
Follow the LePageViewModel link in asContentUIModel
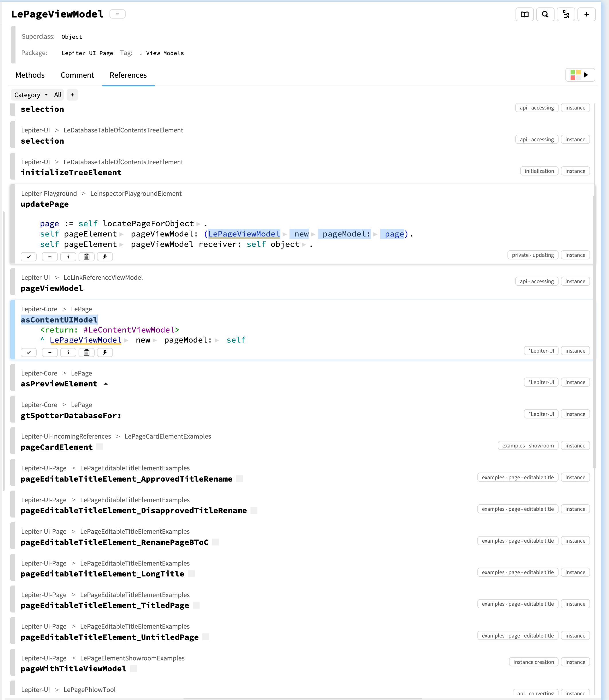86,340
